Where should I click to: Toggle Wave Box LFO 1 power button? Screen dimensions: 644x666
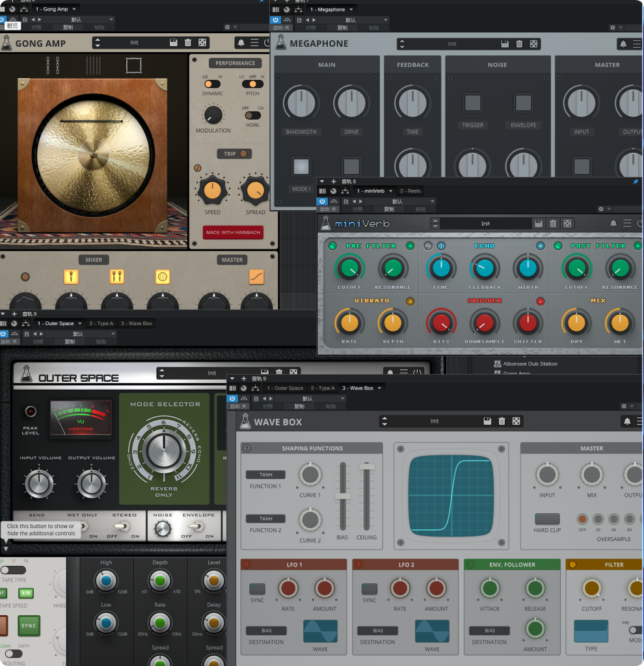point(247,565)
